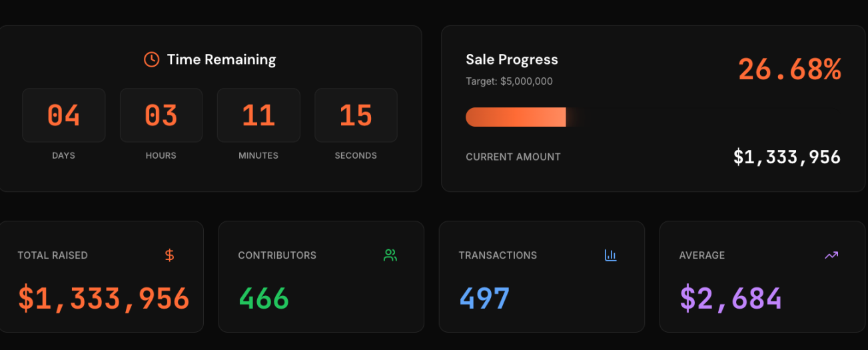Click the 26.68% progress percentage
This screenshot has width=868, height=350.
click(x=789, y=69)
